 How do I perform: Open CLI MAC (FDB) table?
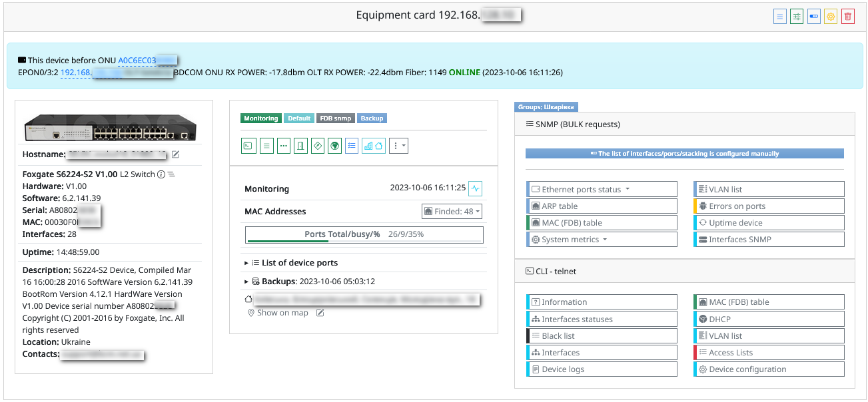coord(769,301)
